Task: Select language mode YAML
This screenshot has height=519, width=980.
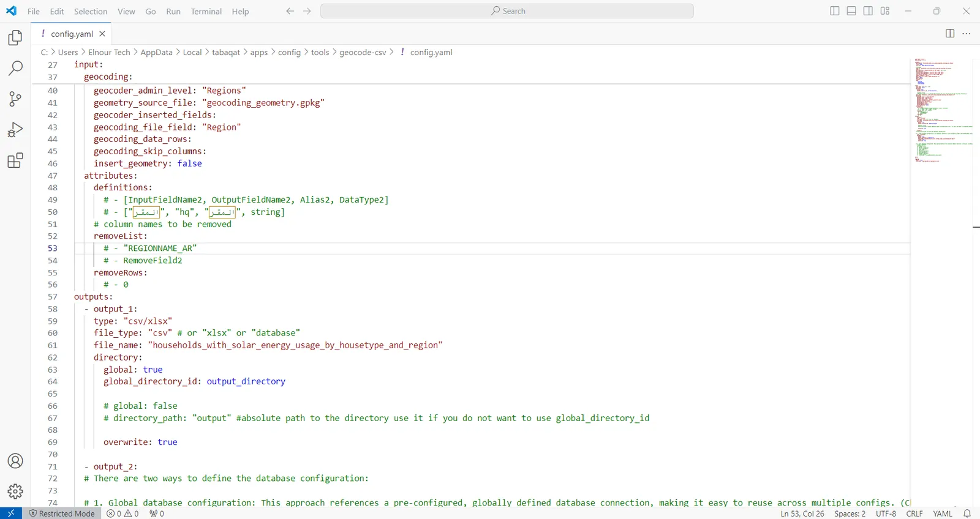Action: 943,513
